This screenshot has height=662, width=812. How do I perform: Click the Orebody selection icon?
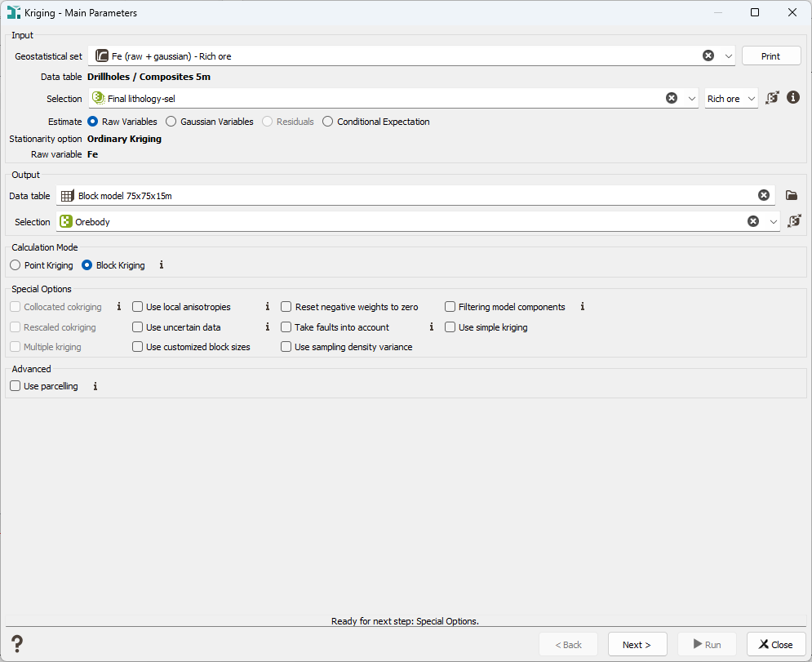pos(66,221)
